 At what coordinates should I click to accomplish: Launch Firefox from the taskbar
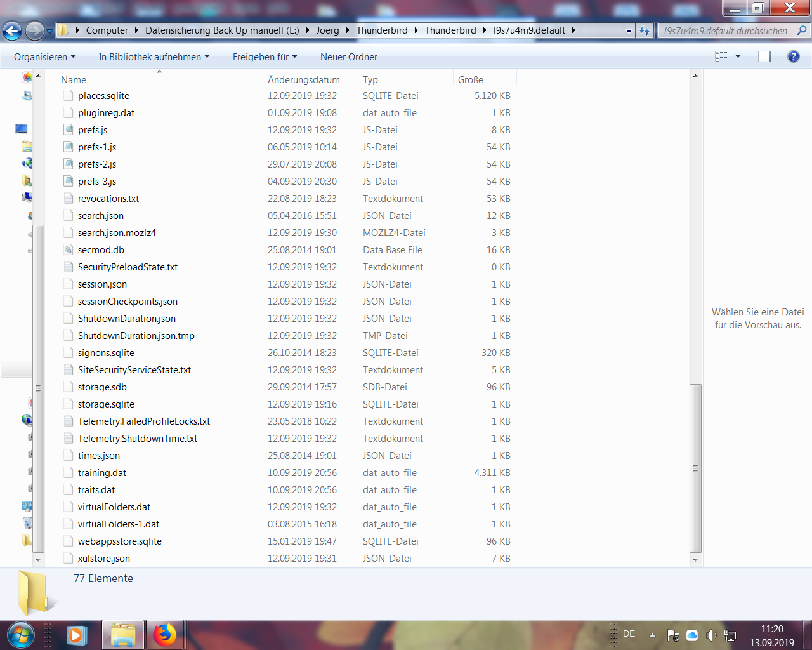165,635
